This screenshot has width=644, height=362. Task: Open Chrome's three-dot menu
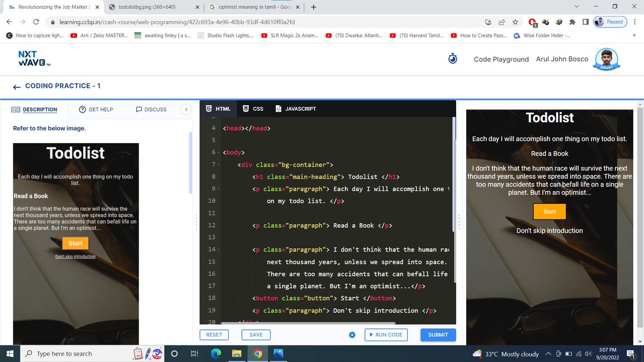pos(635,22)
